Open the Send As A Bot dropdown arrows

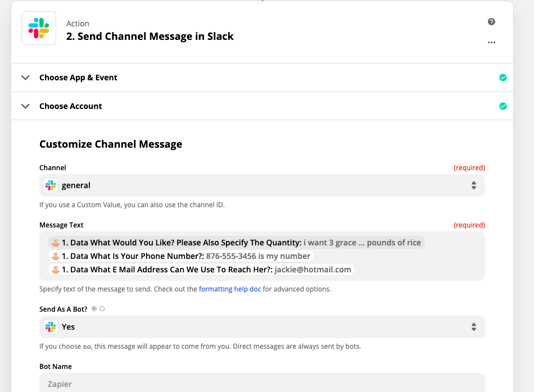click(473, 327)
